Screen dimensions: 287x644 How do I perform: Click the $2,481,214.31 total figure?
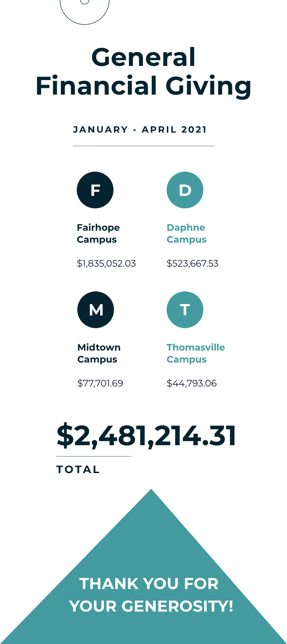[146, 436]
